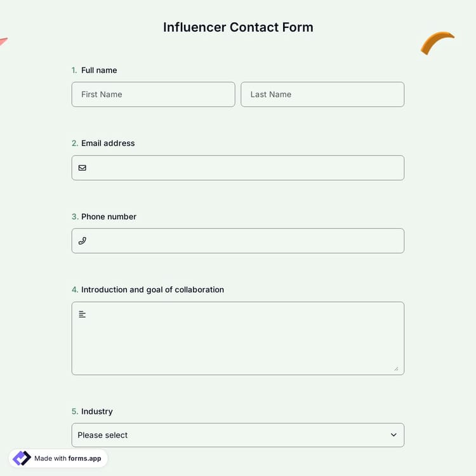Click the Last Name input field
Screen dimensions: 476x476
tap(322, 95)
